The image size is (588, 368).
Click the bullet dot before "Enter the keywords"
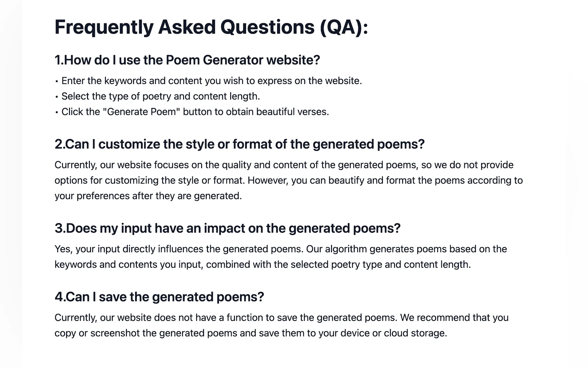(x=57, y=81)
